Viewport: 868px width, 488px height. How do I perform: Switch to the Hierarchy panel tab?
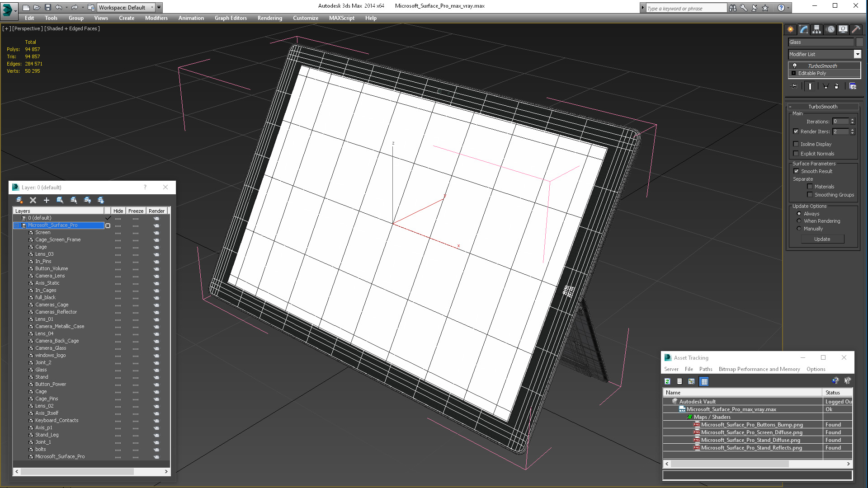pos(816,29)
